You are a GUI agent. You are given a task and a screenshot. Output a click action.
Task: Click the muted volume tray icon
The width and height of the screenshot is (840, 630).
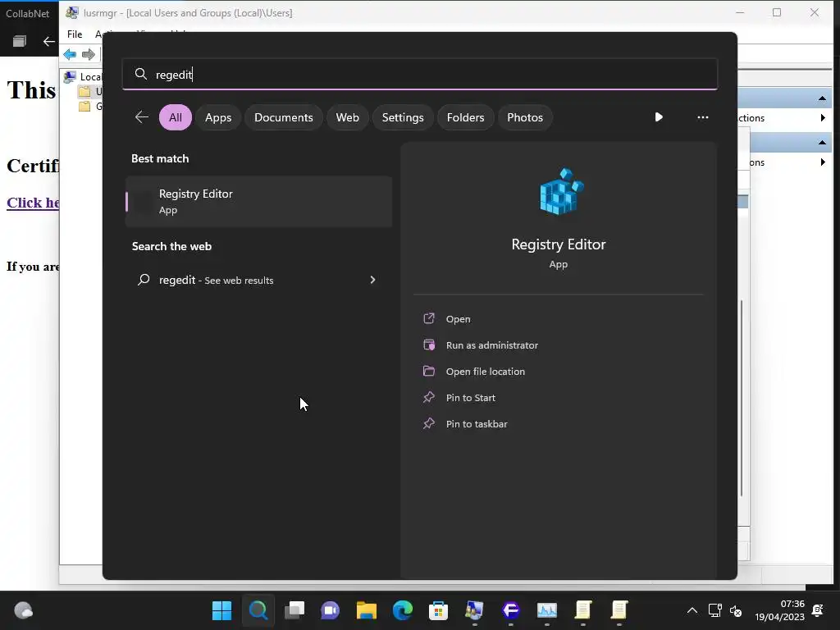click(x=736, y=610)
